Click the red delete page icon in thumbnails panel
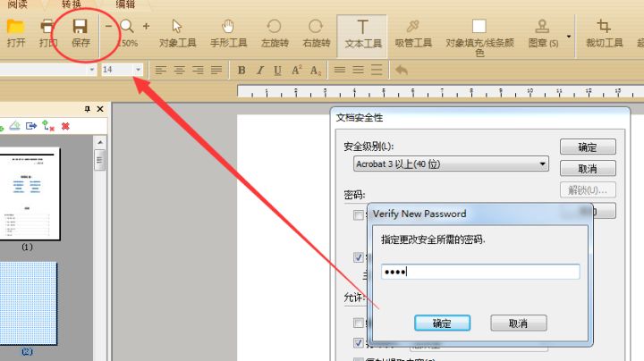644x361 pixels. (x=65, y=126)
